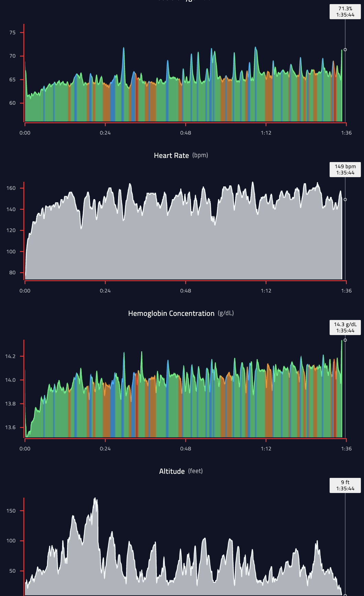Click the 0:48 tick label under the Heart Rate chart
The height and width of the screenshot is (596, 364).
point(185,291)
